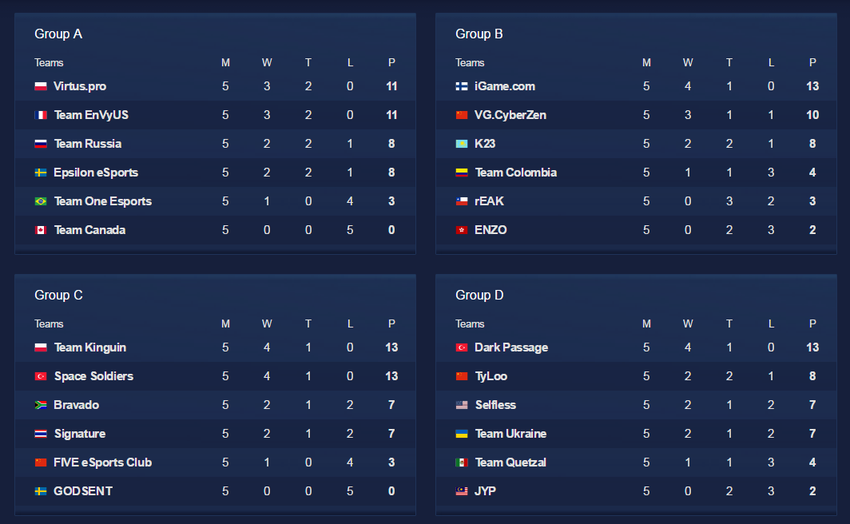Click the Brazil flag beside Team One Esports
This screenshot has width=850, height=524.
tap(41, 202)
